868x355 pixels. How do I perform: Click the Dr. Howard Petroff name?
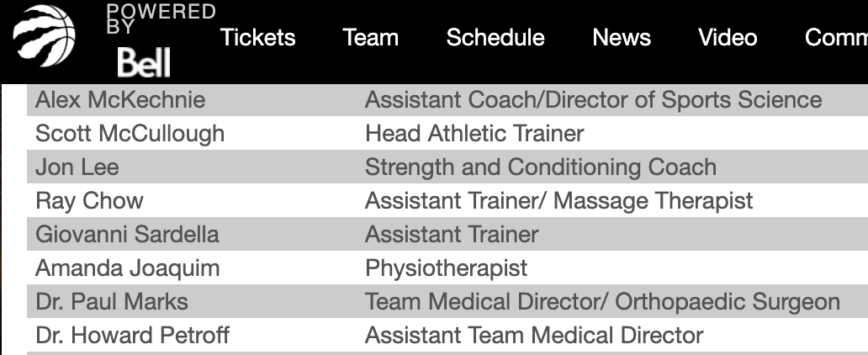tap(132, 336)
